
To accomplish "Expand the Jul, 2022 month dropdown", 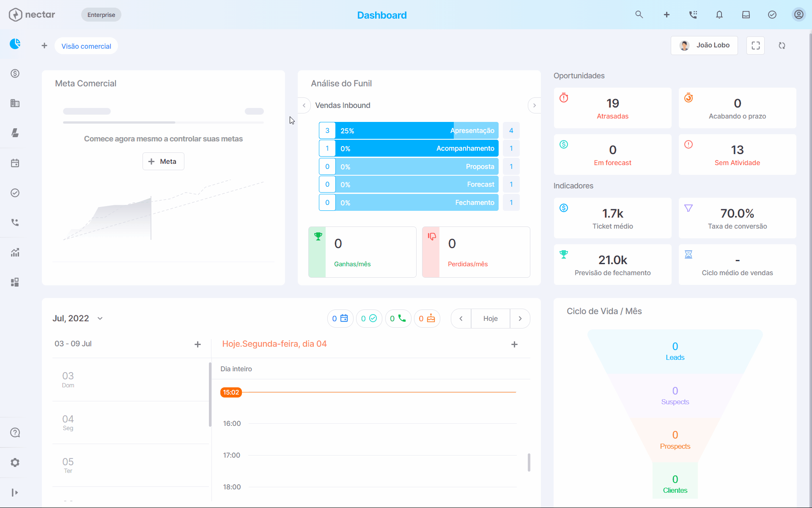I will click(100, 318).
